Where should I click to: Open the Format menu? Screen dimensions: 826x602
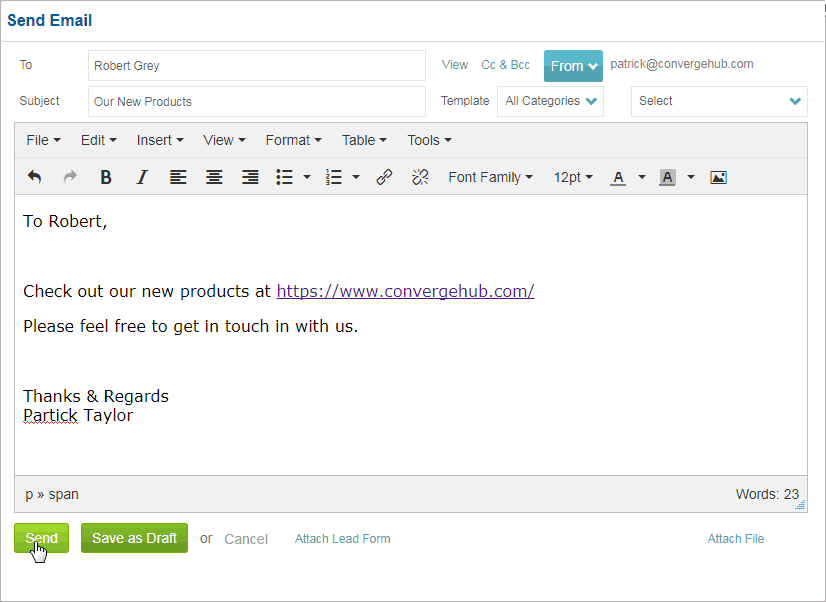[x=292, y=140]
